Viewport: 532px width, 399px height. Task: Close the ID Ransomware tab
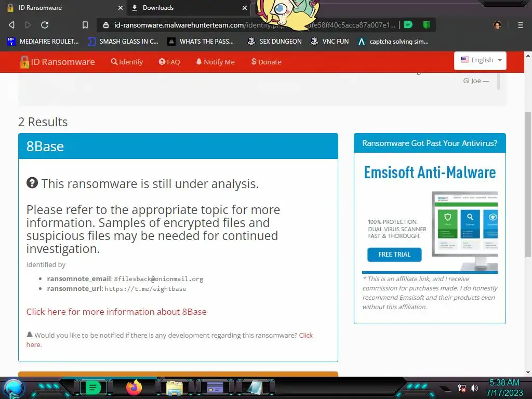(x=120, y=7)
